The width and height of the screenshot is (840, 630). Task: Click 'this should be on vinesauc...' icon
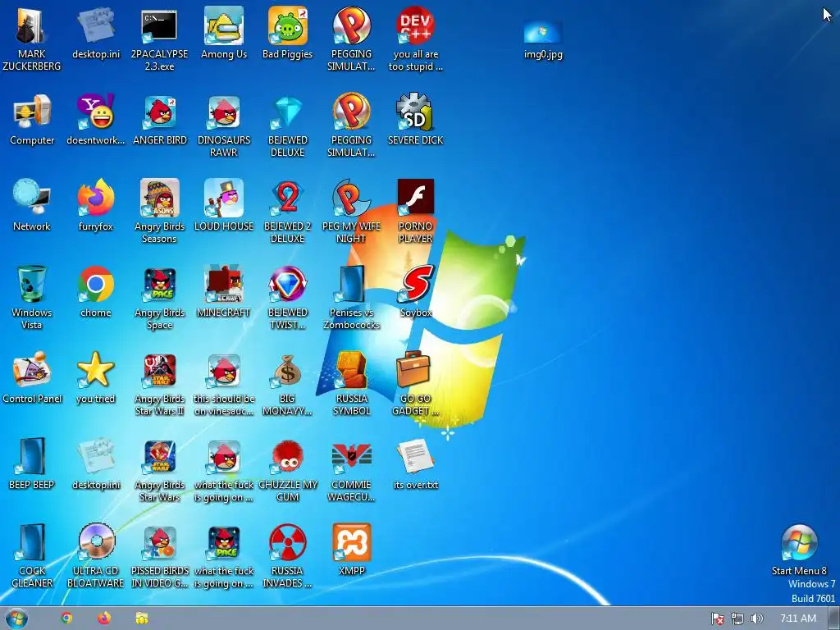tap(223, 384)
